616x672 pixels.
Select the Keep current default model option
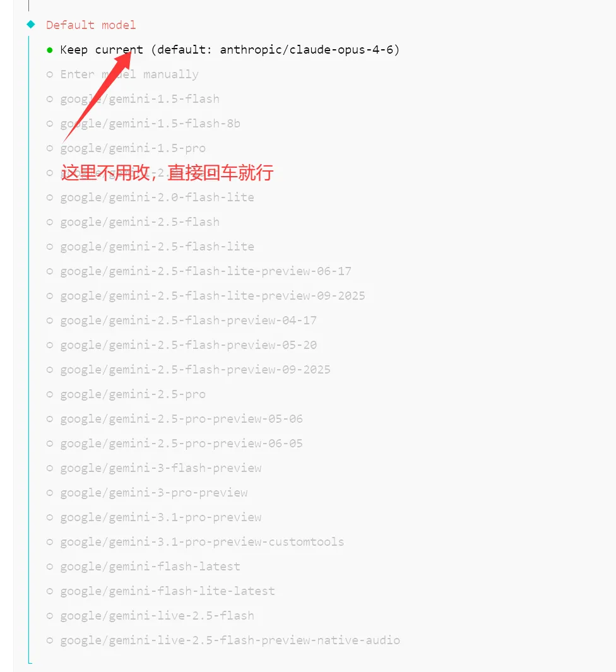223,50
